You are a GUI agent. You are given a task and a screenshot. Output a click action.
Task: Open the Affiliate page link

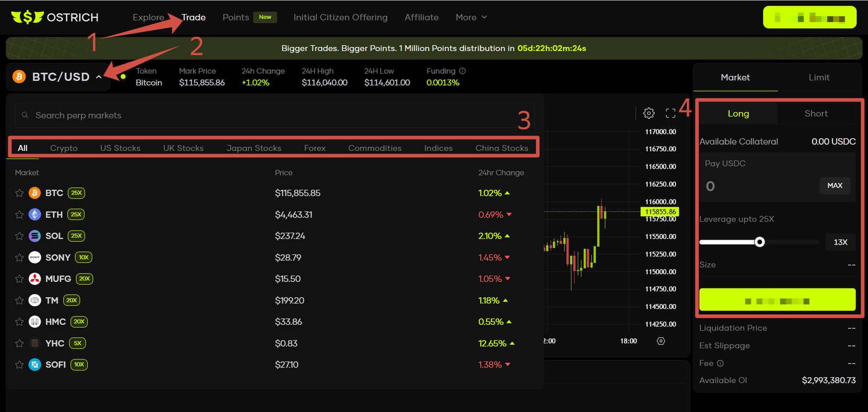[x=421, y=17]
